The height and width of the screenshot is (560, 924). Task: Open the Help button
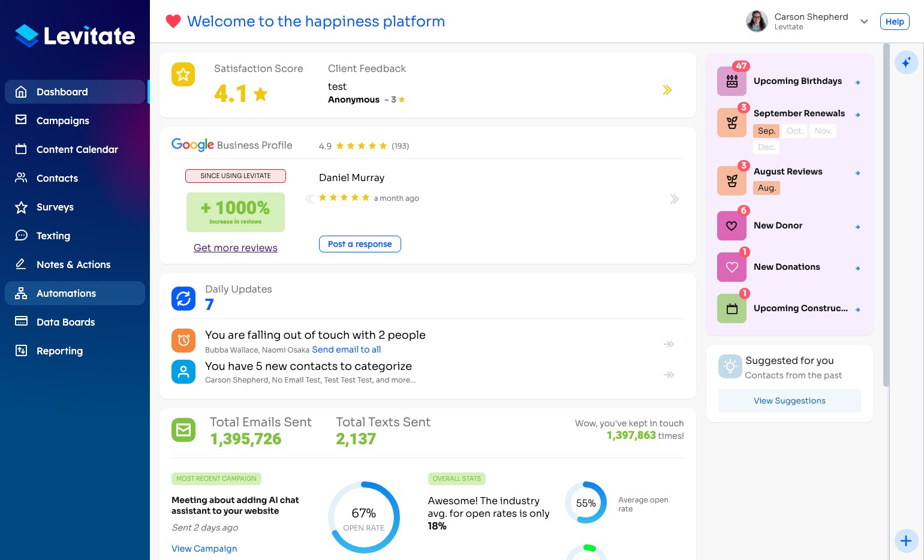click(895, 22)
